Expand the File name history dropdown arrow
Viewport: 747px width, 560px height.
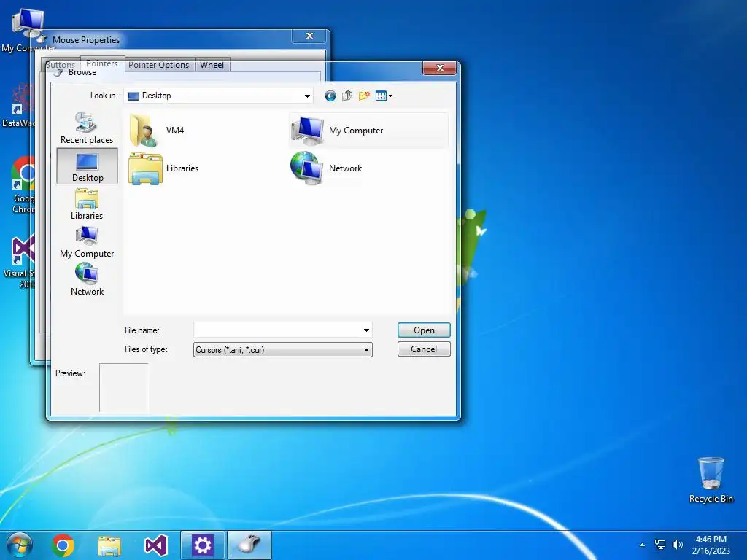pos(366,330)
